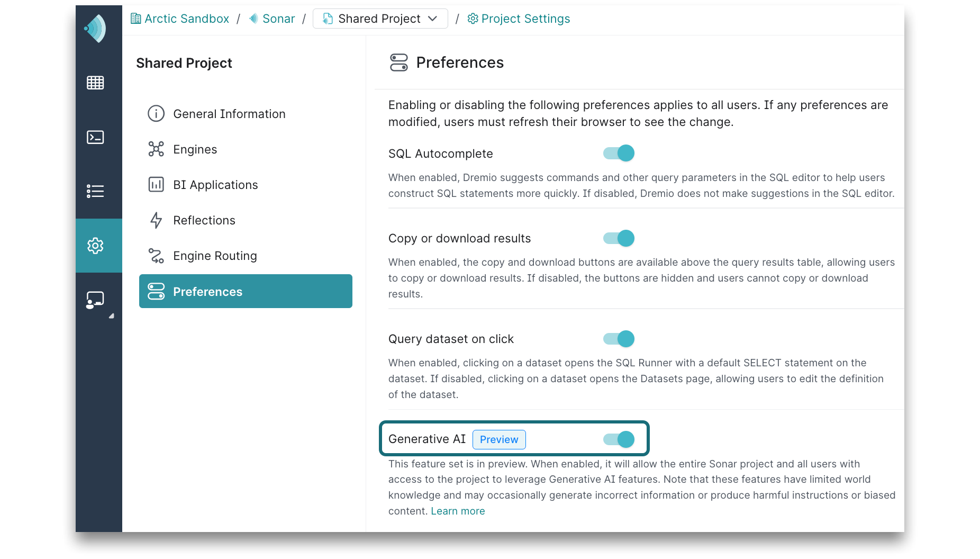Switch to the General Information section
The image size is (980, 559).
pyautogui.click(x=229, y=113)
